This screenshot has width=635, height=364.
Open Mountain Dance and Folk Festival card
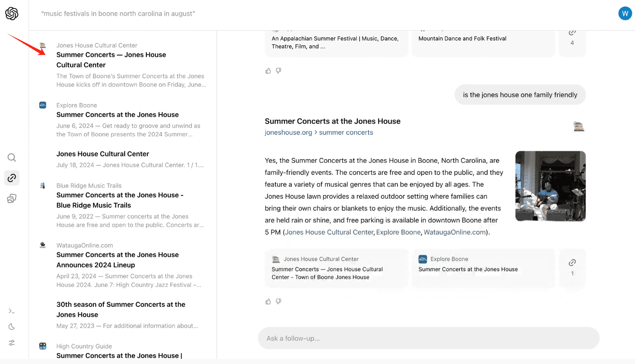click(483, 43)
